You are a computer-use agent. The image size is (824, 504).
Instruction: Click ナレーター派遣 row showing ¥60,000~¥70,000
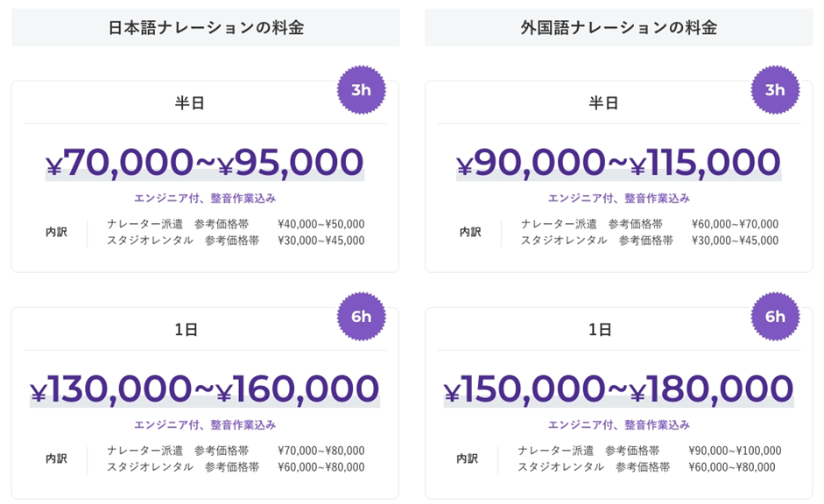649,224
